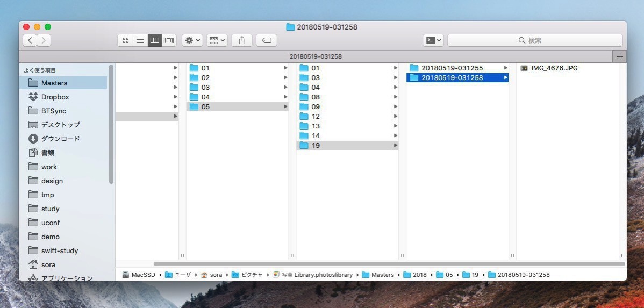644x308 pixels.
Task: Click IMG_4676.JPG image file icon
Action: pos(524,68)
